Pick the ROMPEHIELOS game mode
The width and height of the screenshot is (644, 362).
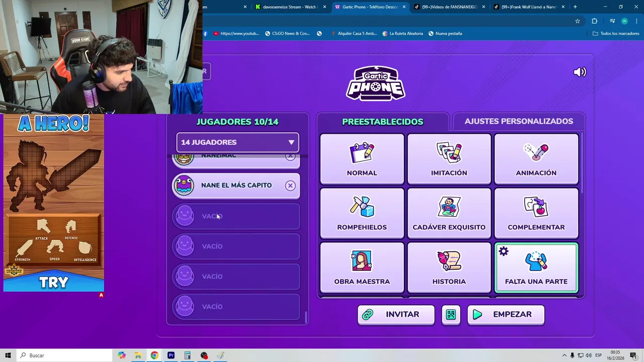[x=362, y=213]
